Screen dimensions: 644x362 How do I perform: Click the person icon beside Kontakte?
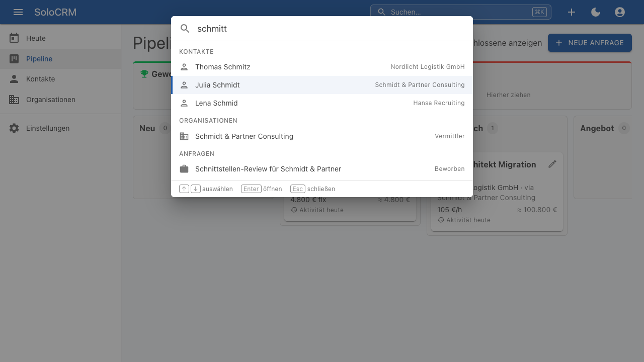coord(14,79)
